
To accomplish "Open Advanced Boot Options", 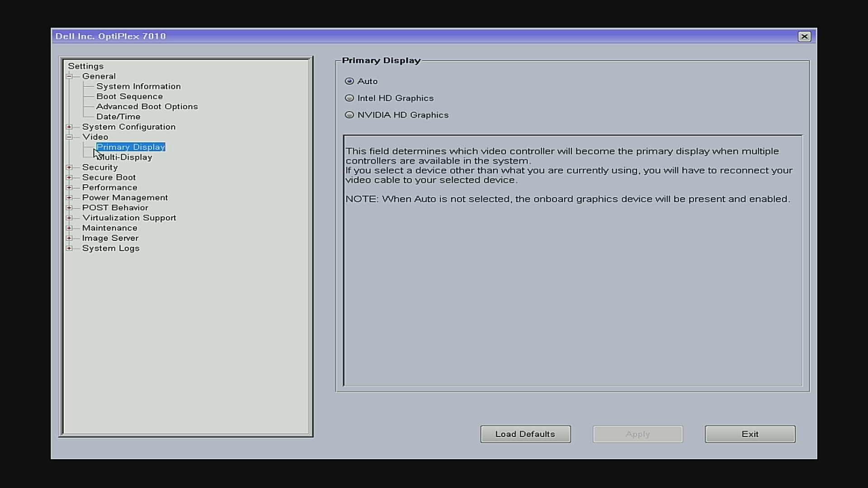I will (x=147, y=107).
